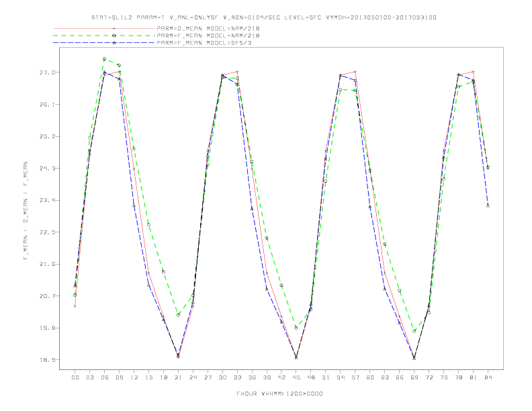Image resolution: width=532 pixels, height=411 pixels.
Task: Click the vertical y-axis title 'F_MEAN | O_MEAN | F_MEAN'
Action: [26, 211]
